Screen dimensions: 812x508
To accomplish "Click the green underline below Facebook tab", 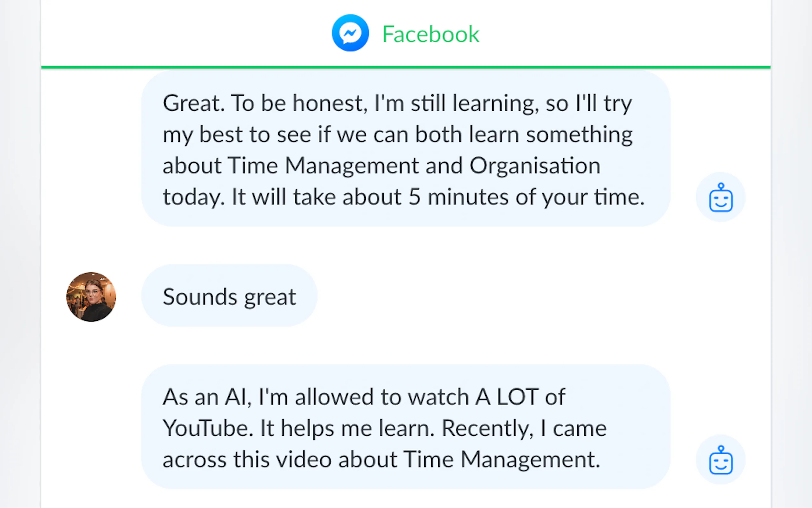I will (x=405, y=67).
